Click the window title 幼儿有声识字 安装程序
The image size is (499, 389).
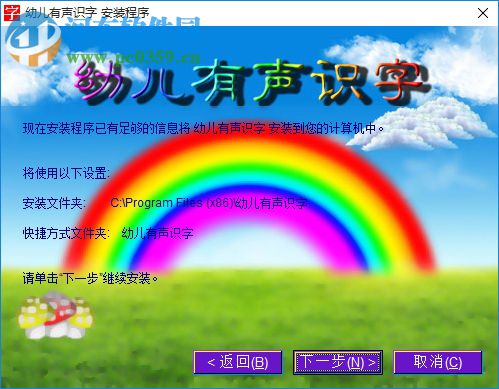[x=87, y=13]
